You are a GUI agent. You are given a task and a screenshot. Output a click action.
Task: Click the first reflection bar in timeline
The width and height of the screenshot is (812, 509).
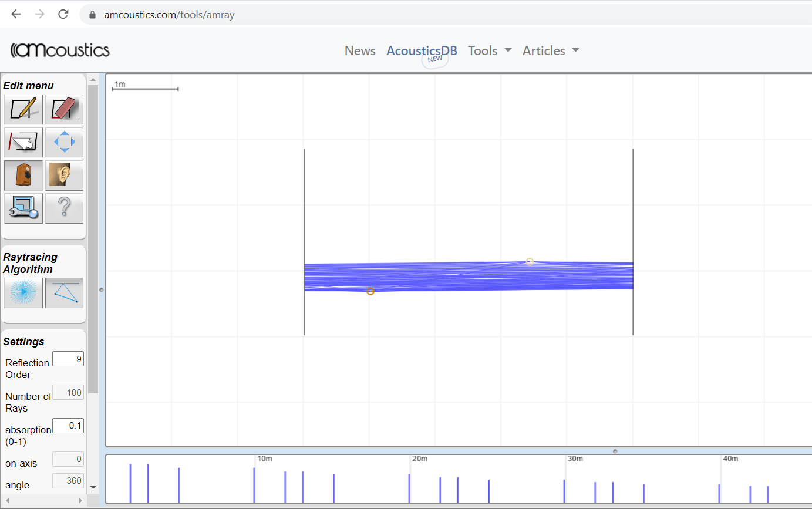click(x=130, y=483)
